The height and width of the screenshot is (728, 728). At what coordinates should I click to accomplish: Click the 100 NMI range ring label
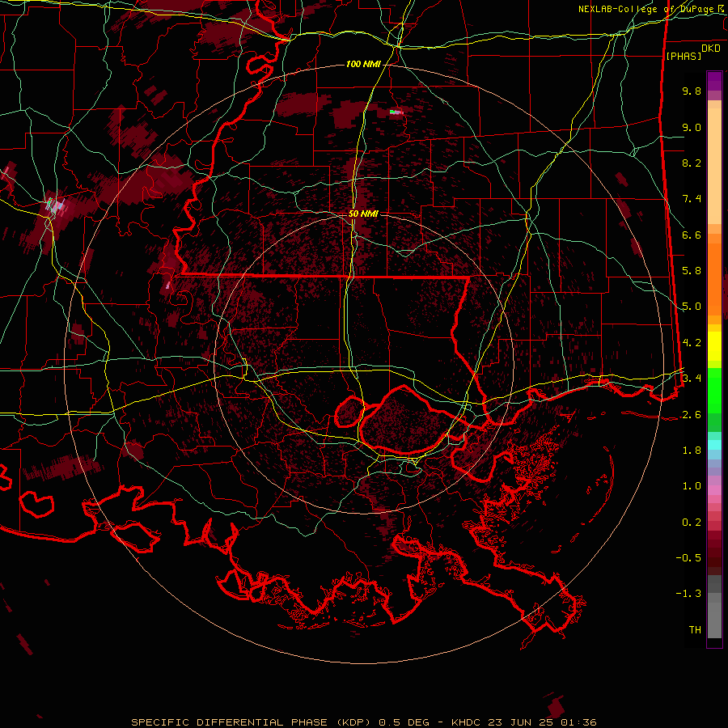(x=363, y=64)
